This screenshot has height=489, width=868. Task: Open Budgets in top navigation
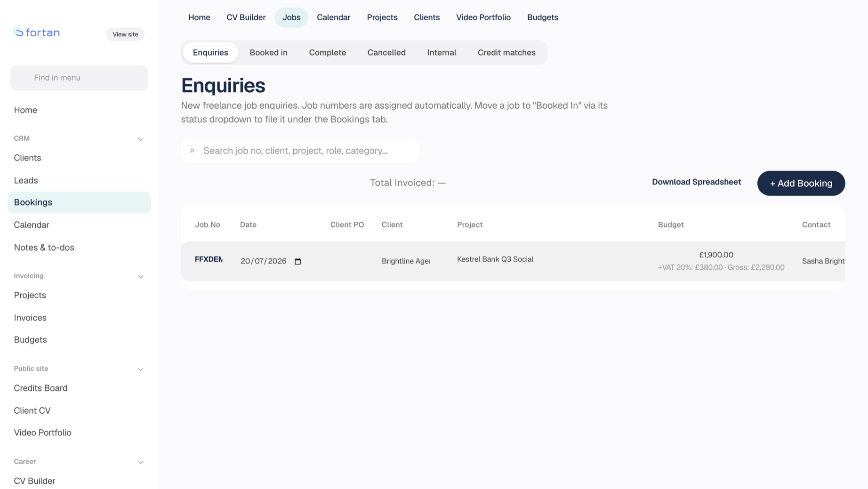542,17
